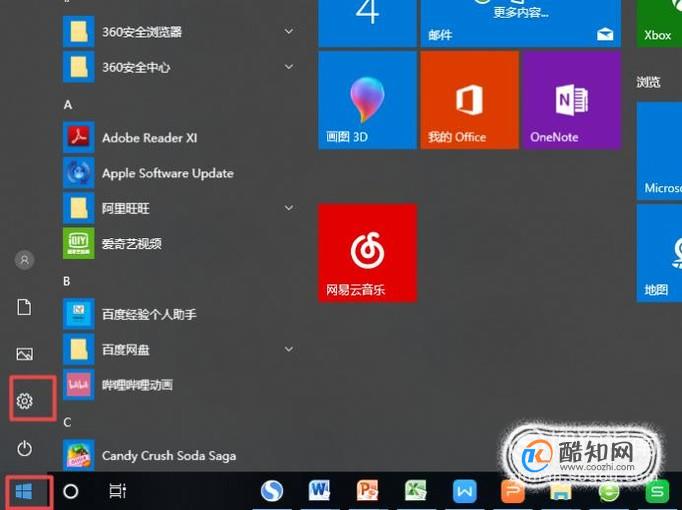Click Adobe Reader XI text label
Viewport: 682px width, 510px height.
click(150, 138)
